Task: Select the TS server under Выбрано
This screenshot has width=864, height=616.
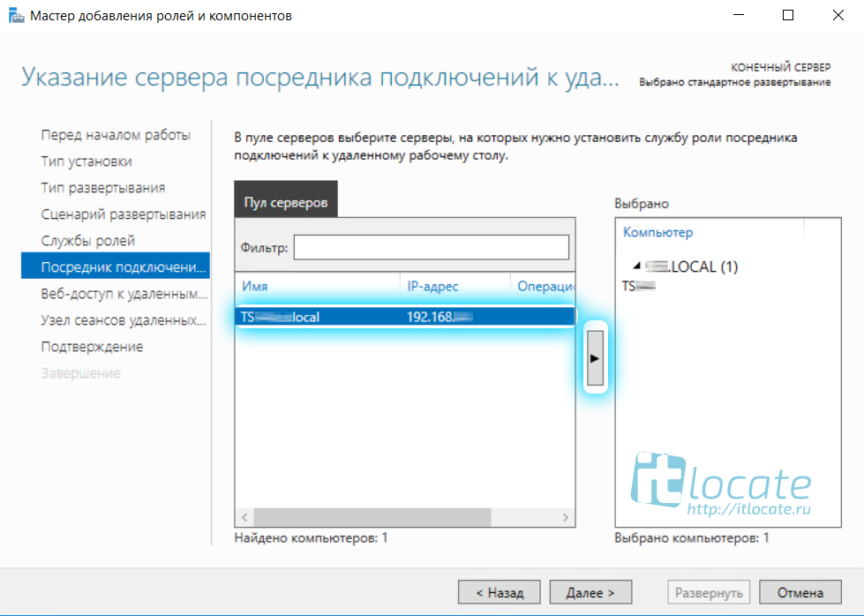Action: click(639, 286)
